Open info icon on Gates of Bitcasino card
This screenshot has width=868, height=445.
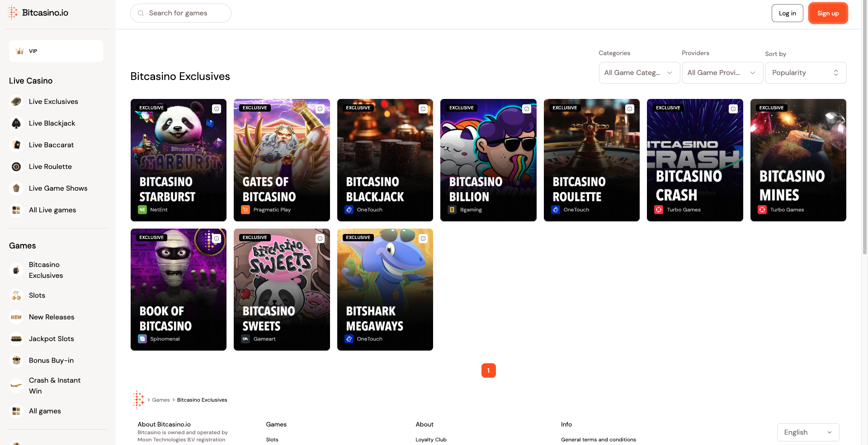(320, 109)
